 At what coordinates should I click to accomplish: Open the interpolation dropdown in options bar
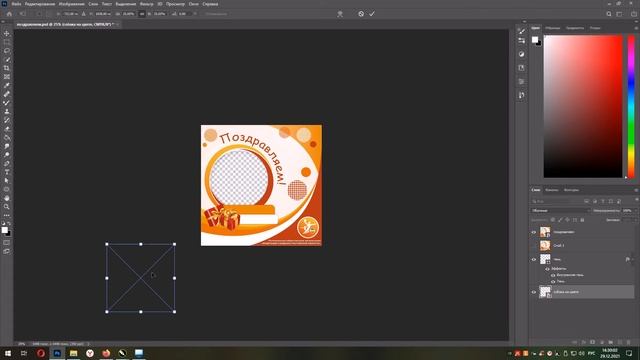(x=216, y=14)
